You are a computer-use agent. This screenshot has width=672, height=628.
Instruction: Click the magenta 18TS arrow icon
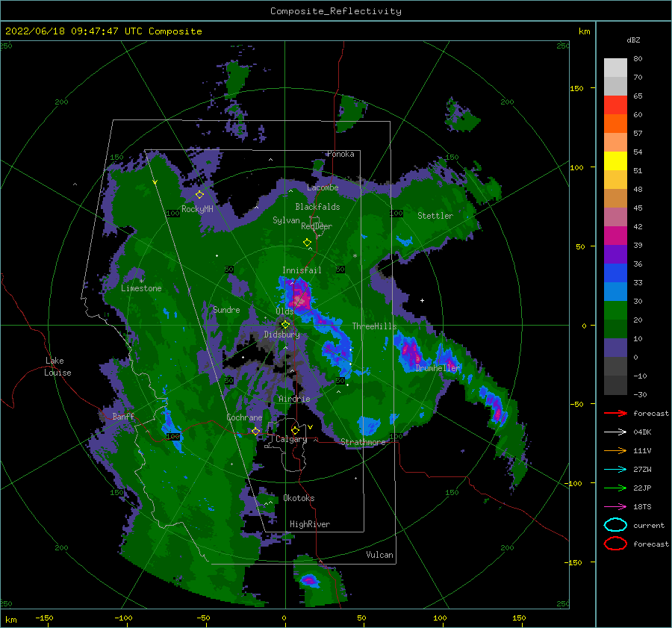(x=615, y=507)
